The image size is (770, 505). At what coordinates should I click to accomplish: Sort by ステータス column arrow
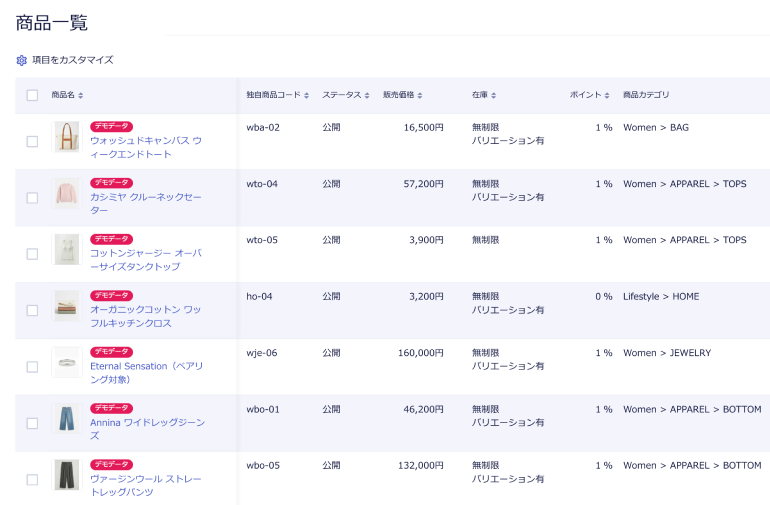point(367,95)
